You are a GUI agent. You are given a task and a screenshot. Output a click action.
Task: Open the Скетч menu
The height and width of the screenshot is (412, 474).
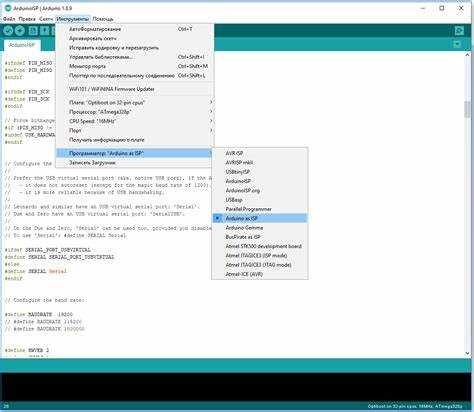(x=46, y=19)
